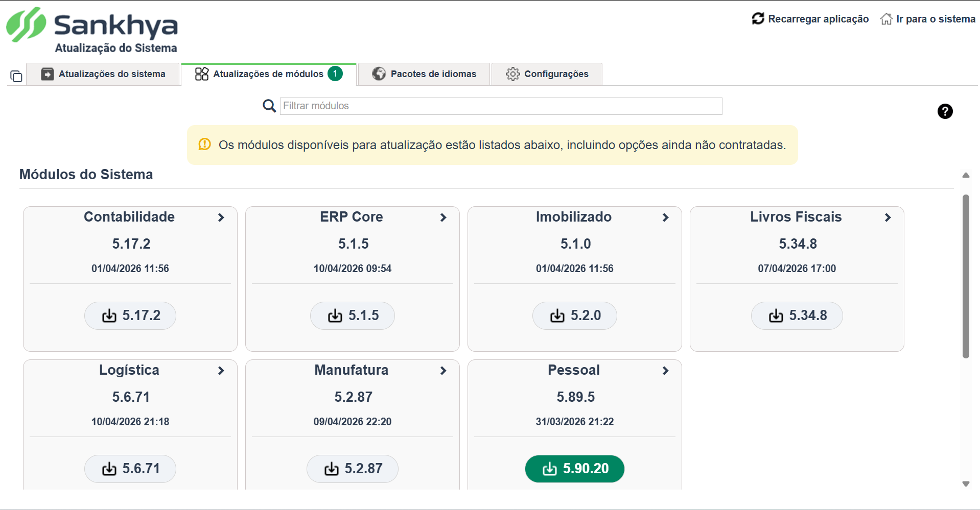Click date 07/04/2026 17:00 in Livros Fiscais

coord(797,269)
